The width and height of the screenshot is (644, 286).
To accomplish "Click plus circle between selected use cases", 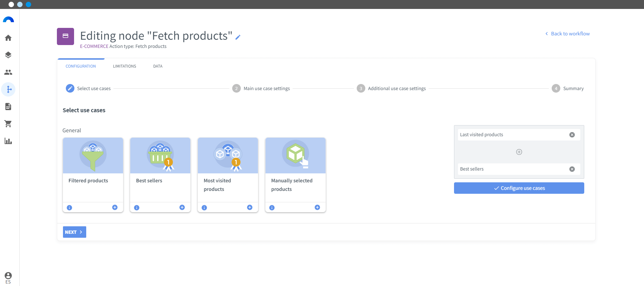I will pos(519,152).
